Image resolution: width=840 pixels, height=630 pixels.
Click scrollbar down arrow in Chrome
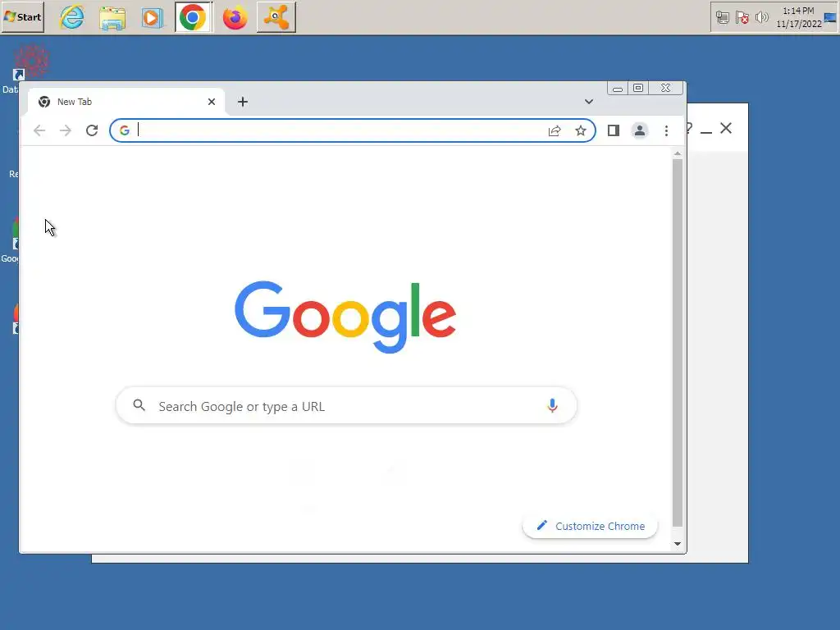point(678,544)
